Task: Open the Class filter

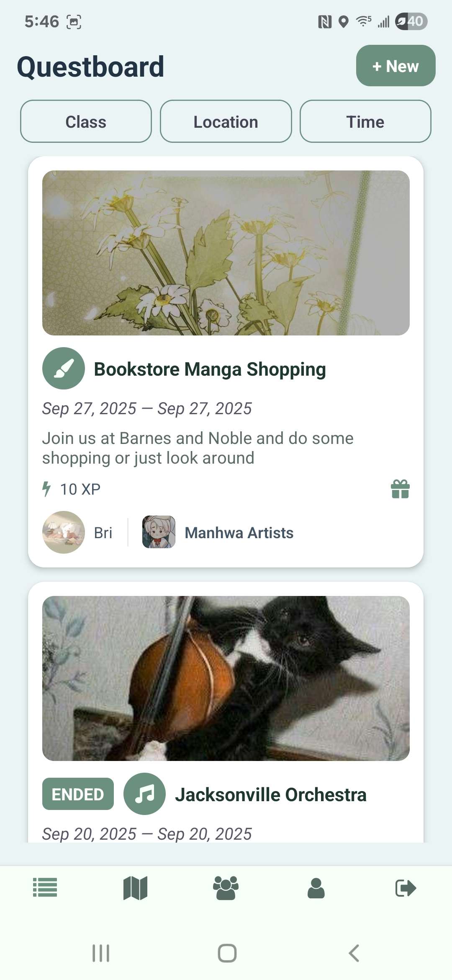Action: pyautogui.click(x=86, y=121)
